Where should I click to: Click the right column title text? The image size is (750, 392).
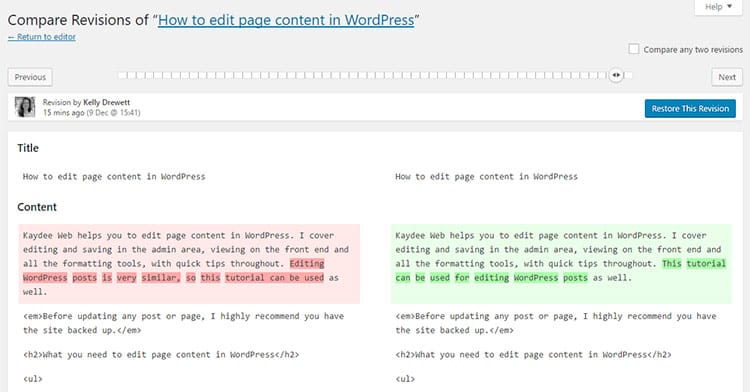(486, 176)
